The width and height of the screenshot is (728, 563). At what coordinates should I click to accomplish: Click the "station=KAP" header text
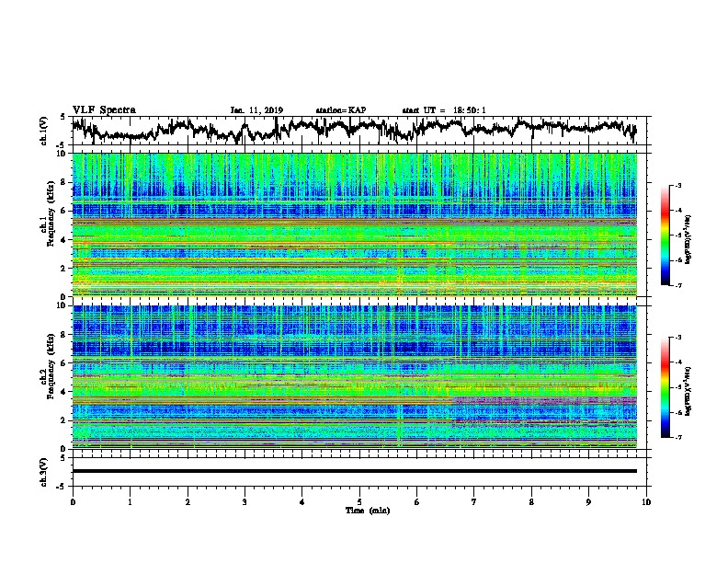[341, 110]
